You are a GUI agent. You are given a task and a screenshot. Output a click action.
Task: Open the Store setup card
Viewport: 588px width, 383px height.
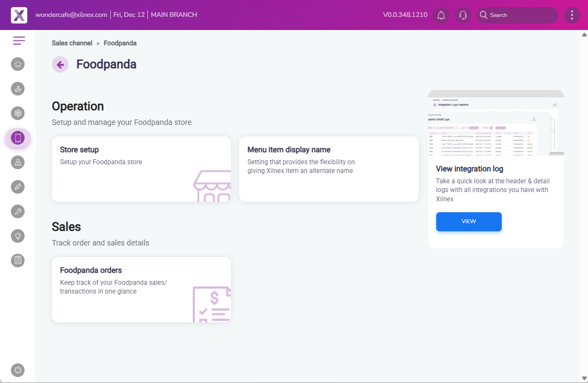pyautogui.click(x=141, y=169)
